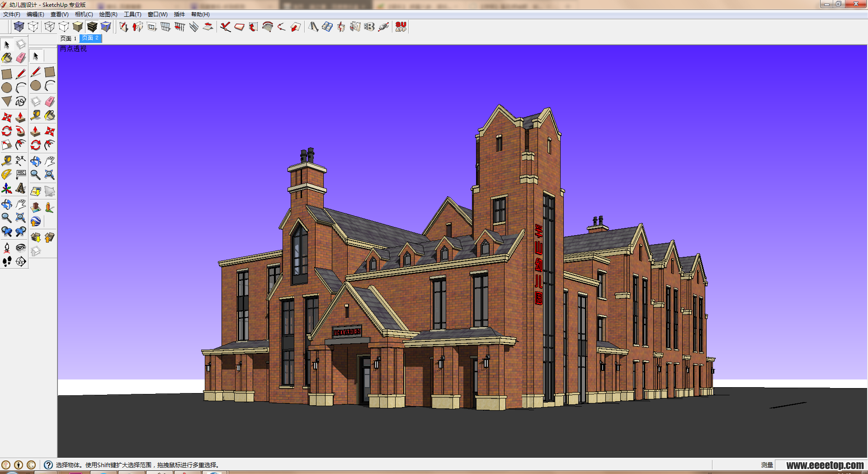Screen dimensions: 868x474
Task: Click the 测量 measurement label
Action: (767, 465)
